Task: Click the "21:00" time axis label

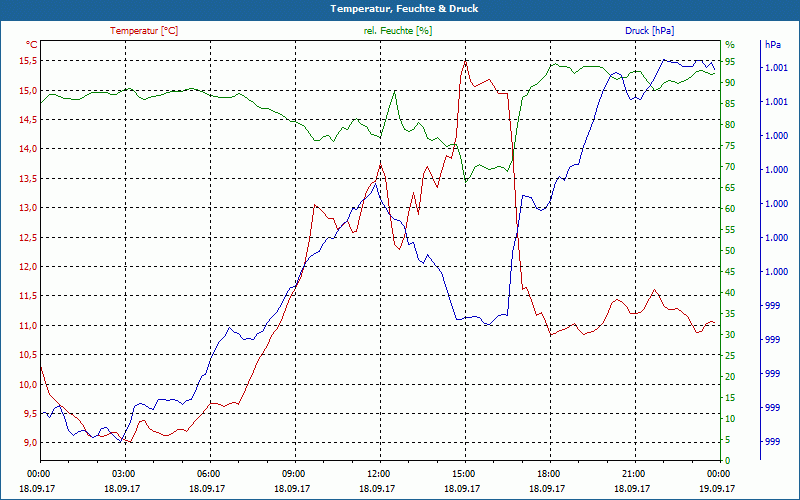Action: click(636, 473)
